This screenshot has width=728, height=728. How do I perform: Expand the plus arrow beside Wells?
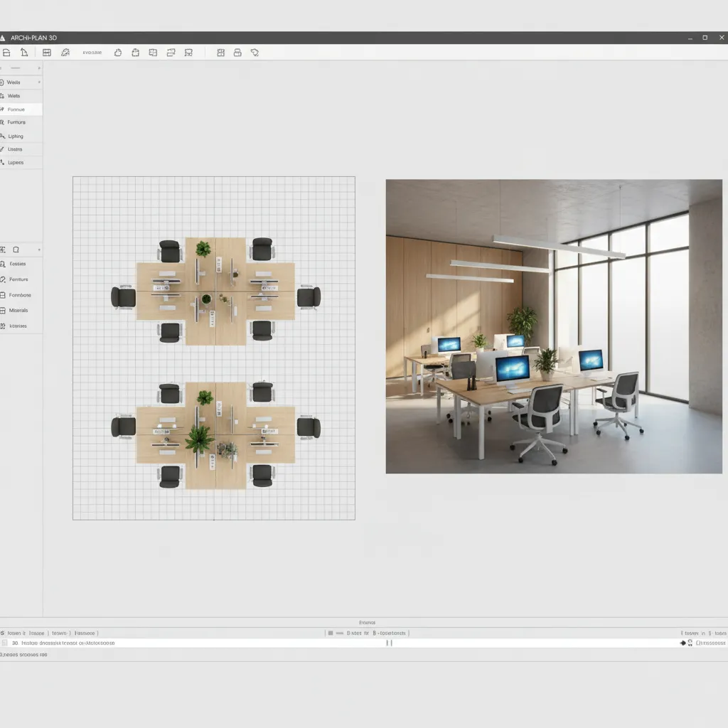(x=39, y=82)
